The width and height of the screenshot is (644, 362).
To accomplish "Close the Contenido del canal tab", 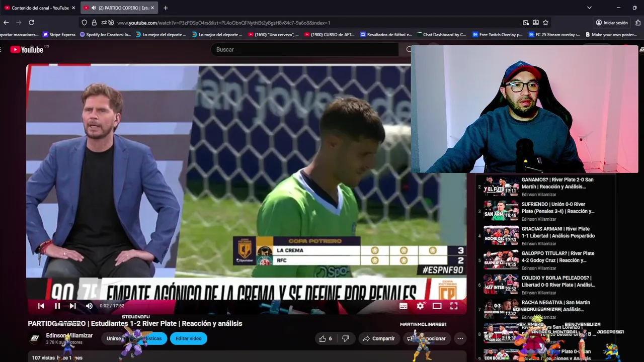I will point(73,8).
